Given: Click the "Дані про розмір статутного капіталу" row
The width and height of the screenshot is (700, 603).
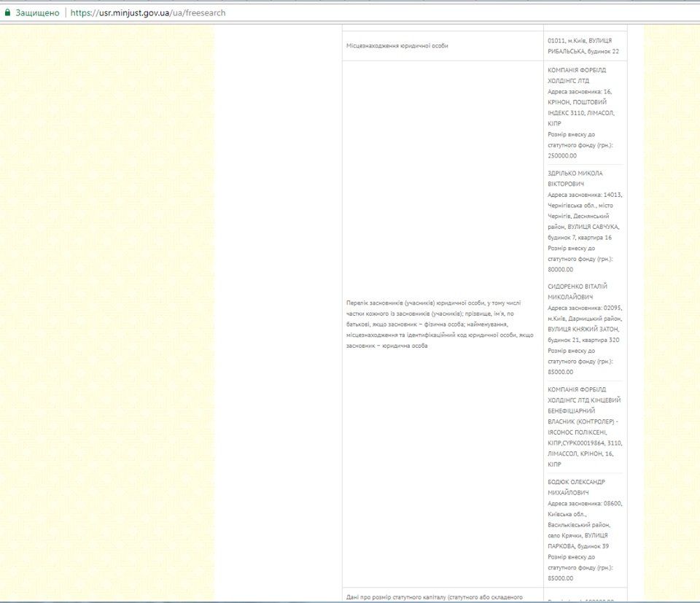Looking at the screenshot, I should [435, 597].
